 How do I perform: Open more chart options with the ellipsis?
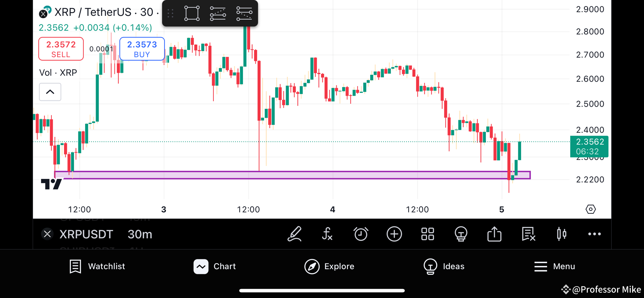click(x=594, y=234)
